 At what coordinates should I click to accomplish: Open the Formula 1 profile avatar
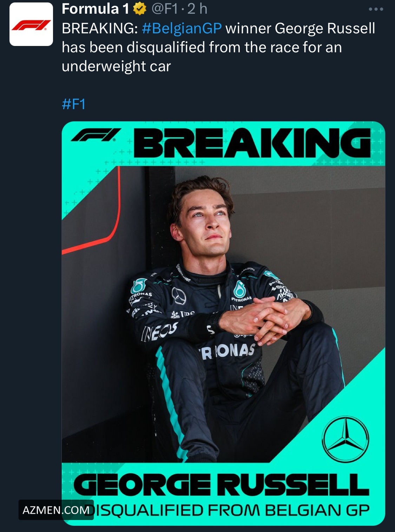pos(31,24)
